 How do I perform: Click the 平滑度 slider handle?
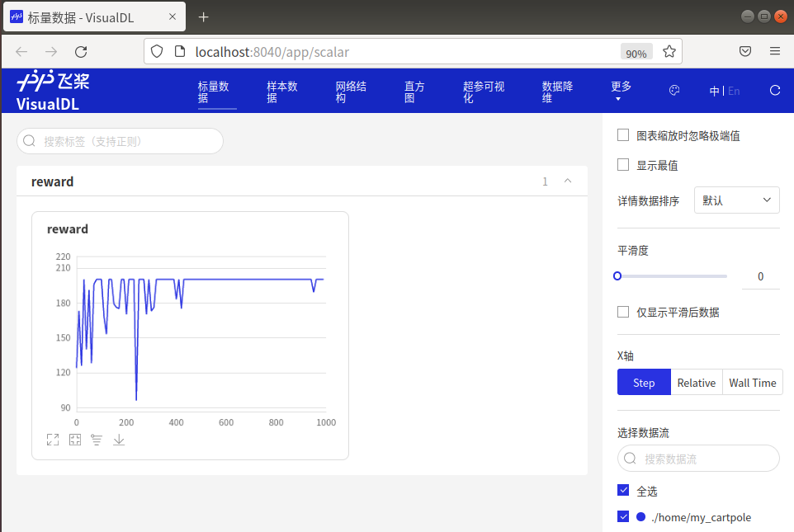[x=617, y=275]
